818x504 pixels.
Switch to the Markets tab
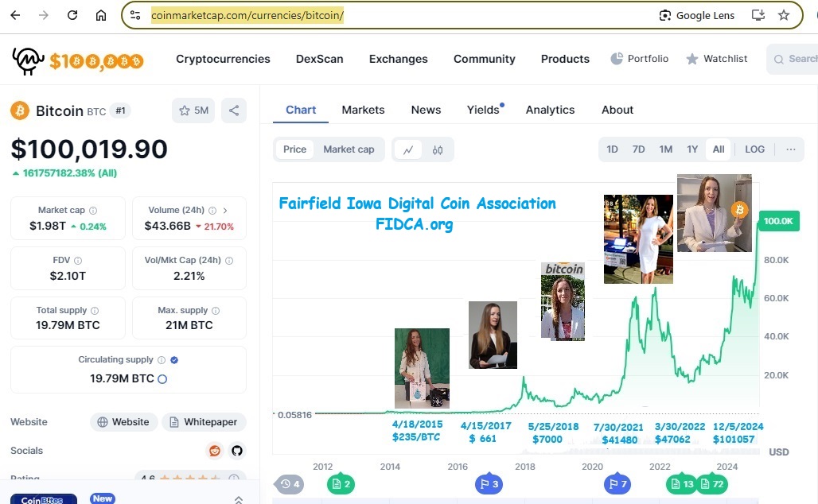pos(363,110)
